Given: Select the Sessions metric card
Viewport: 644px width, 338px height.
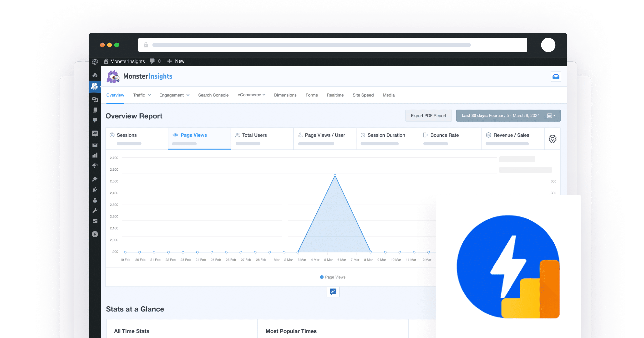Looking at the screenshot, I should coord(137,138).
